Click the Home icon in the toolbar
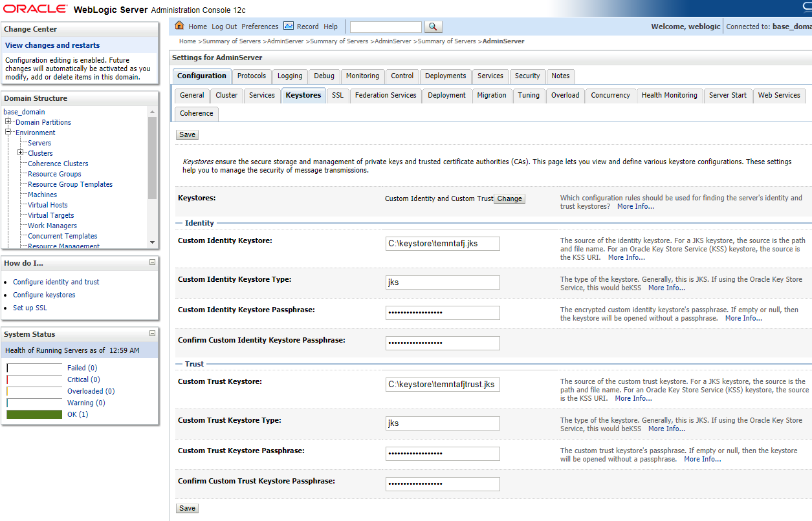812x521 pixels. (x=181, y=27)
